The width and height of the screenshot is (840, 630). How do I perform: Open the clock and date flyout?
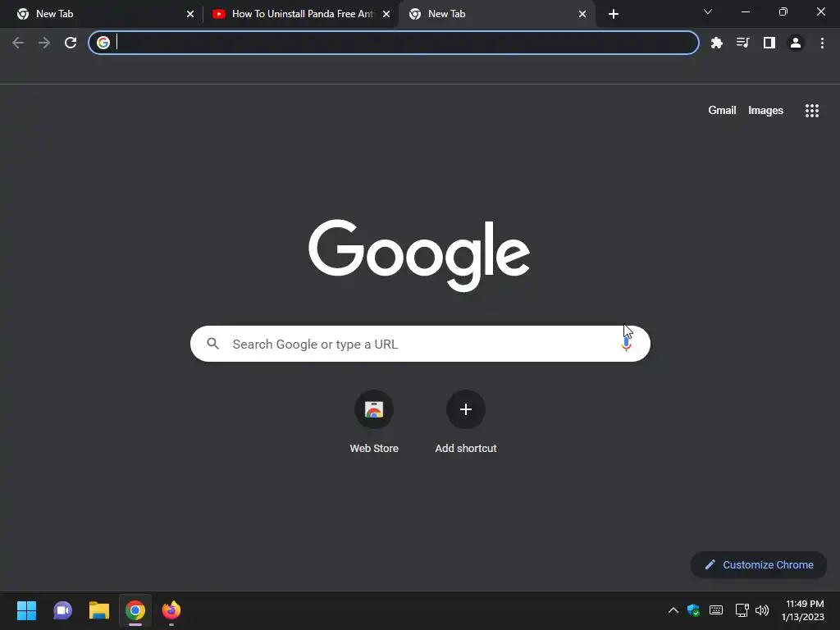point(802,610)
